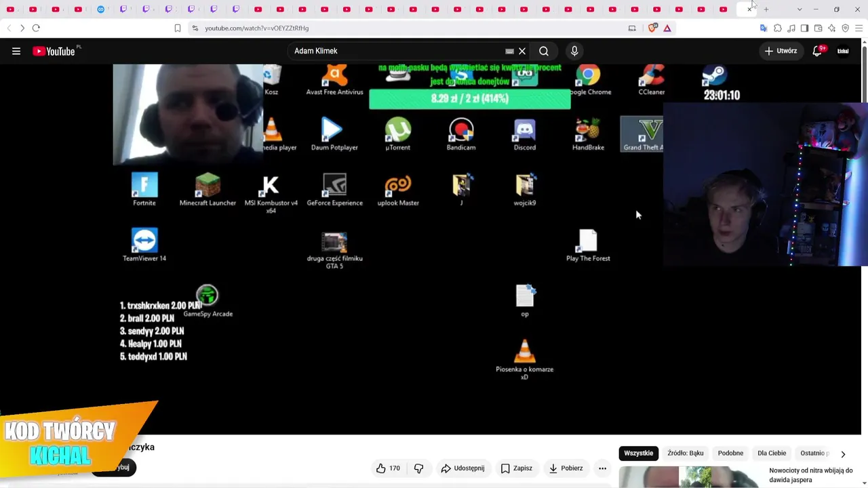
Task: Click the green donation goal progress bar
Action: pyautogui.click(x=470, y=99)
